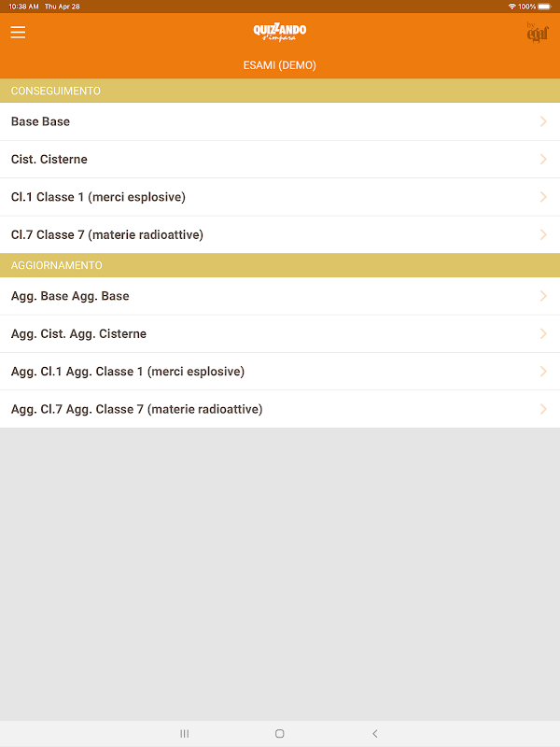This screenshot has width=560, height=747.
Task: Tap the AGGIORNAMENTO section header
Action: point(57,265)
